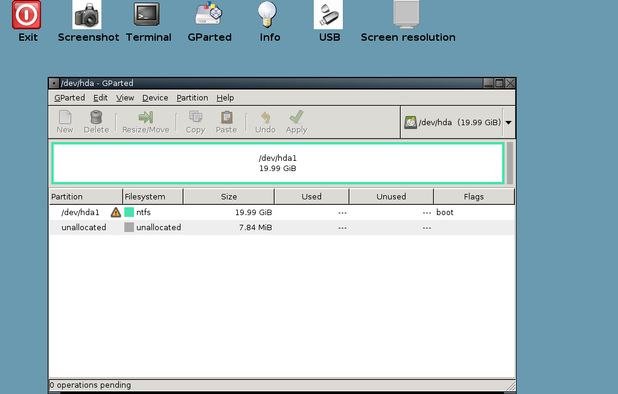Open the GParted menu
The height and width of the screenshot is (394, 618).
(70, 98)
